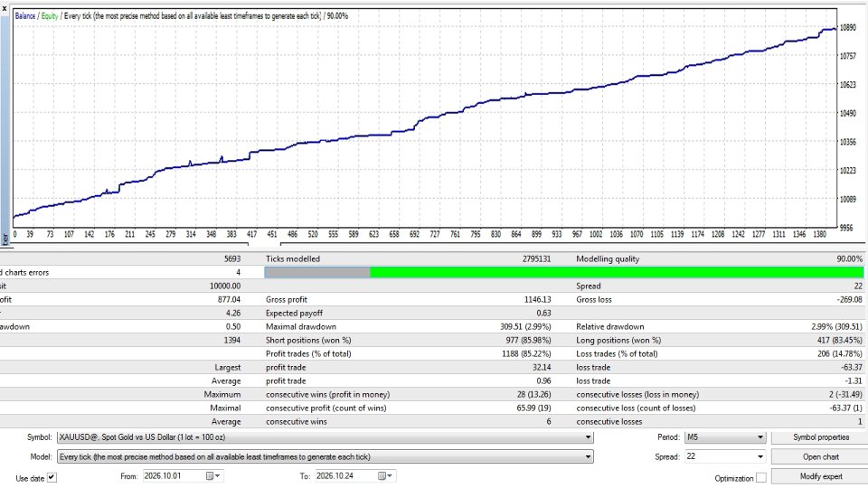Click the Gross loss value -269.08
Viewport: 868px width, 488px height.
tap(849, 299)
